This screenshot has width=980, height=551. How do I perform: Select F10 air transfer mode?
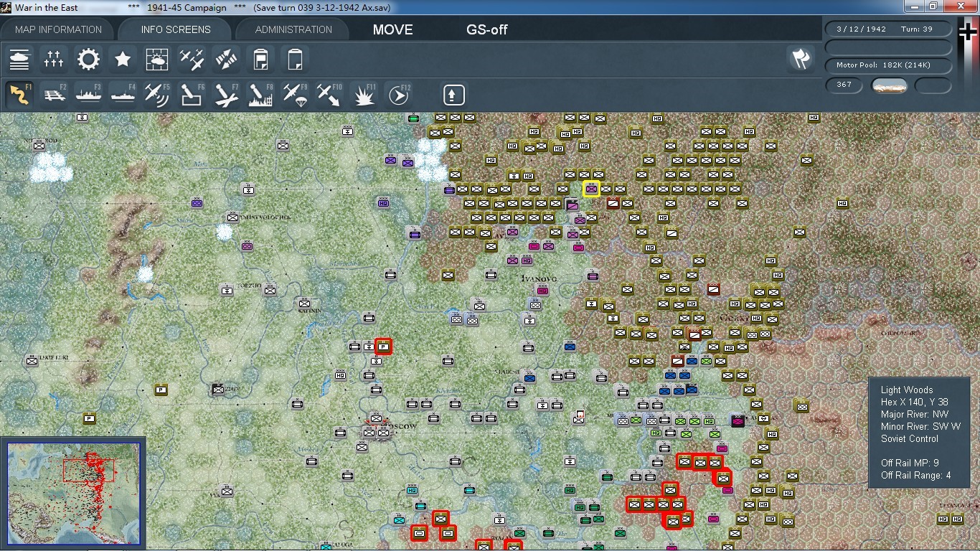[x=329, y=95]
